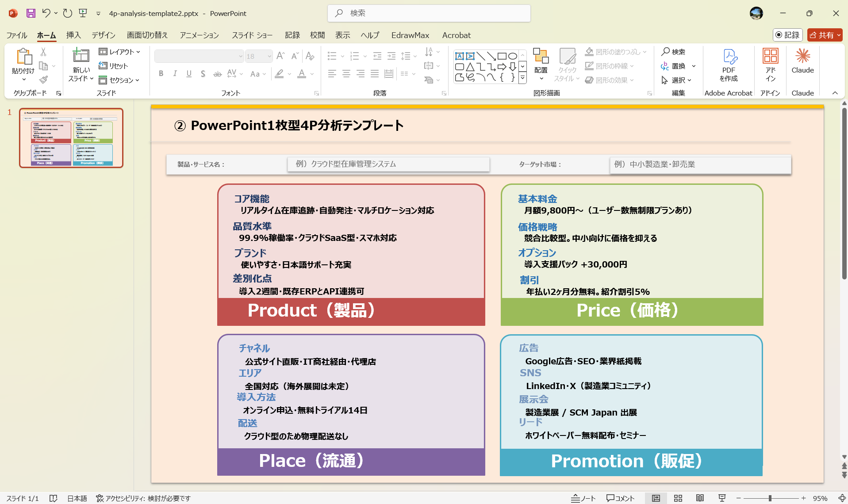848x504 pixels.
Task: Open the Select (選択) dropdown
Action: (x=676, y=80)
